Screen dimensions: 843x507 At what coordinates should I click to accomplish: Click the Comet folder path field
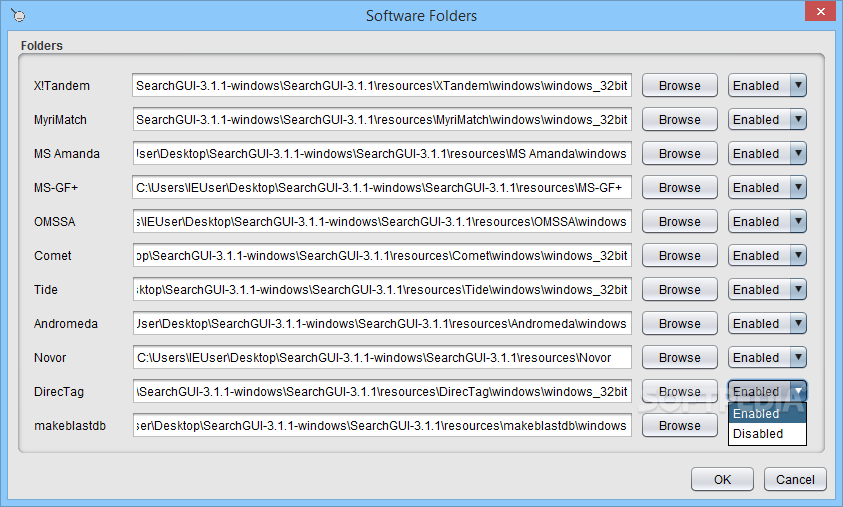pos(382,255)
